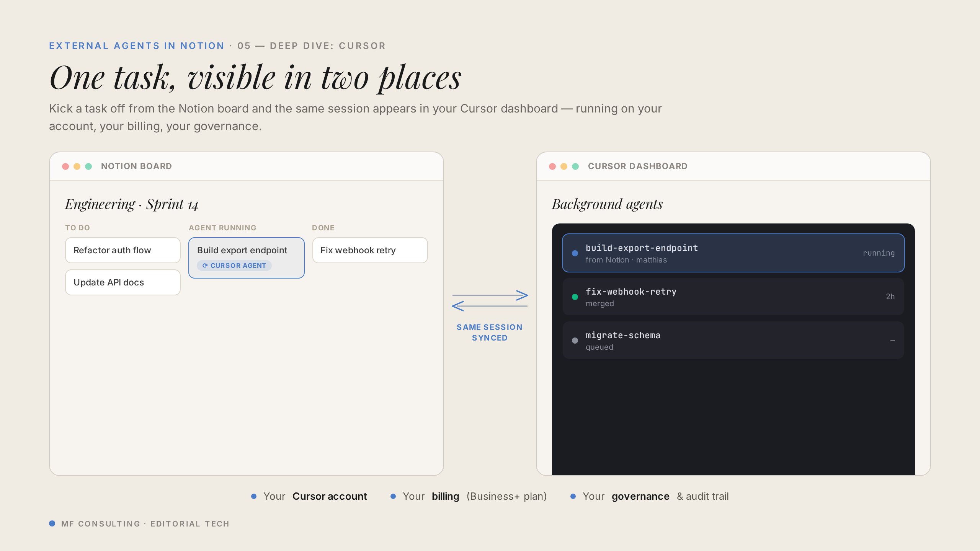Click 'from Notion · matthias' subtitle
The height and width of the screenshot is (551, 980).
coord(626,260)
